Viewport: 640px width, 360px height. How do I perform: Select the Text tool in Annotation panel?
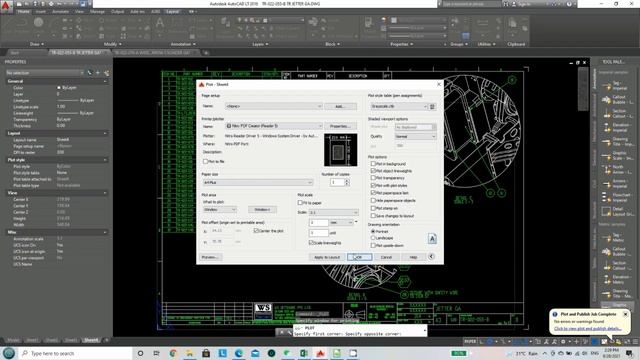click(160, 23)
